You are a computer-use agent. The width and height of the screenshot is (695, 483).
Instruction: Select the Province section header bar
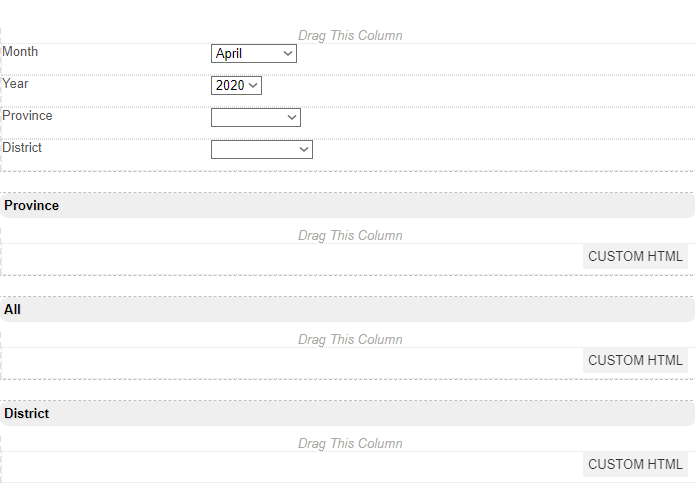347,206
